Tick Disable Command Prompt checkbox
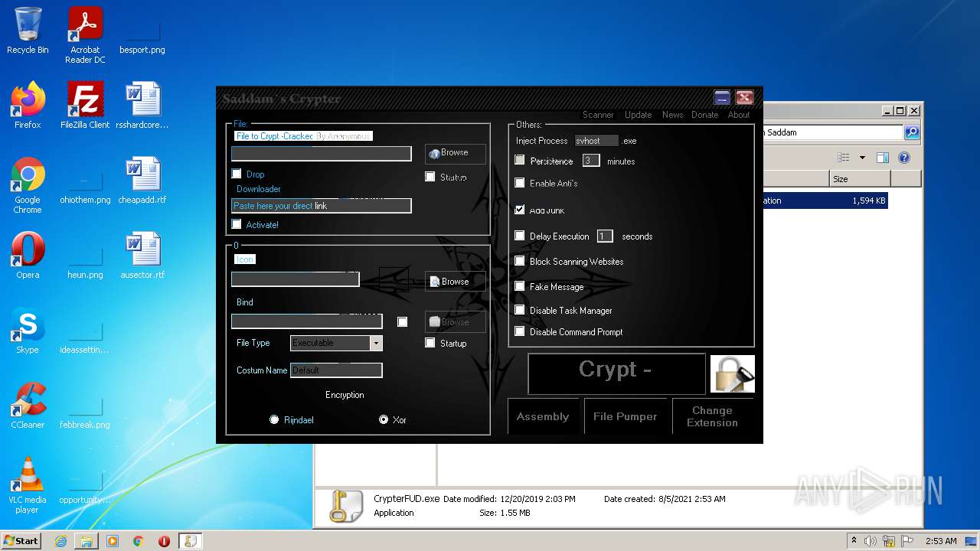Viewport: 980px width, 551px height. (x=520, y=331)
